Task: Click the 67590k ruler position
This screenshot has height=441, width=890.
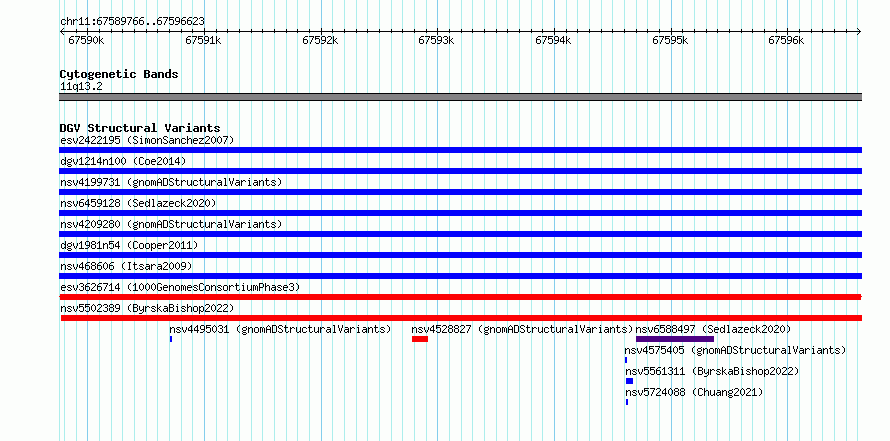Action: pos(86,40)
